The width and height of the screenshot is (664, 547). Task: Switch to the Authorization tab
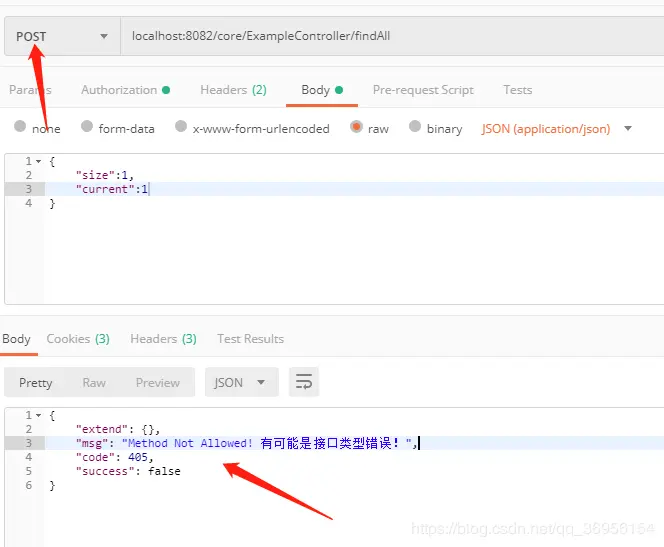click(x=125, y=90)
